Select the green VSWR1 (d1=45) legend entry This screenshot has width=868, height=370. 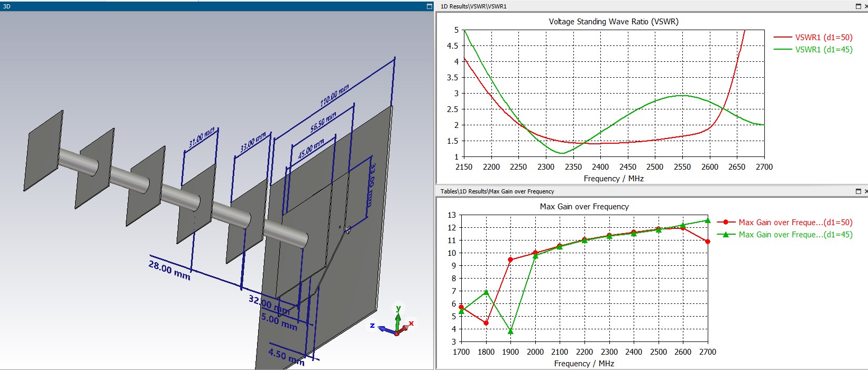pos(813,49)
